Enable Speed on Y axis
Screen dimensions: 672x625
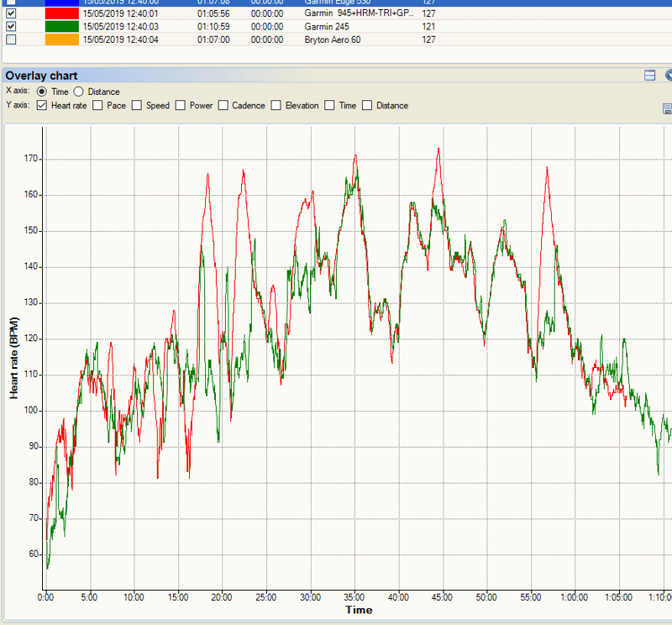point(137,106)
